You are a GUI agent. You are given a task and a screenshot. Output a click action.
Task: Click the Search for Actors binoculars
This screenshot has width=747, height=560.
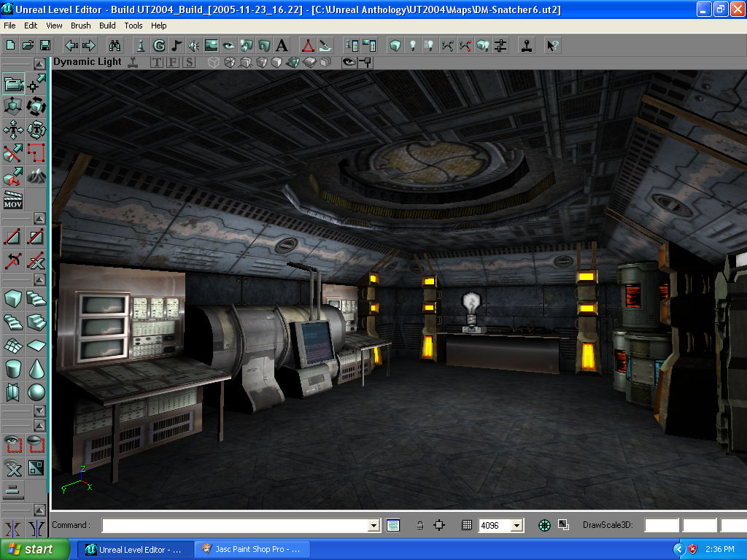(115, 45)
